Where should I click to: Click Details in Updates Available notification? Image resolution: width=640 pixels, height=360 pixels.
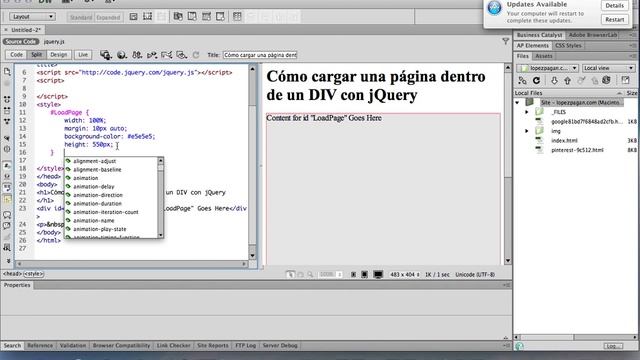614,6
